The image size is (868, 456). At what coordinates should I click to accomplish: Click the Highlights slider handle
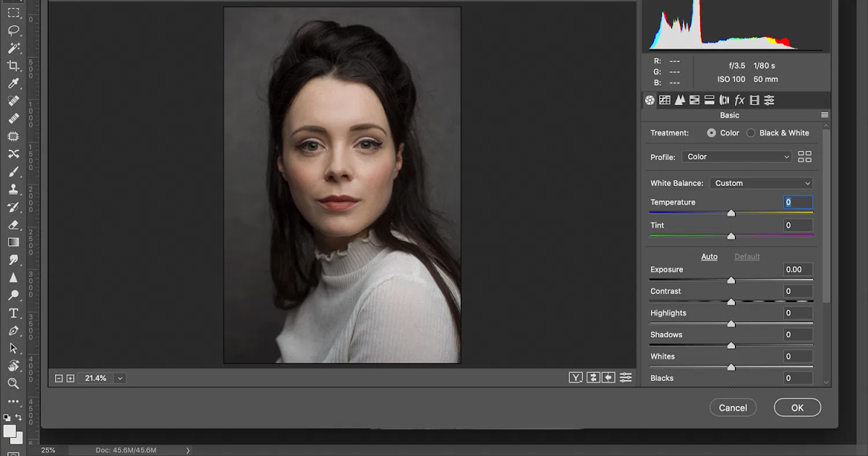(x=731, y=324)
